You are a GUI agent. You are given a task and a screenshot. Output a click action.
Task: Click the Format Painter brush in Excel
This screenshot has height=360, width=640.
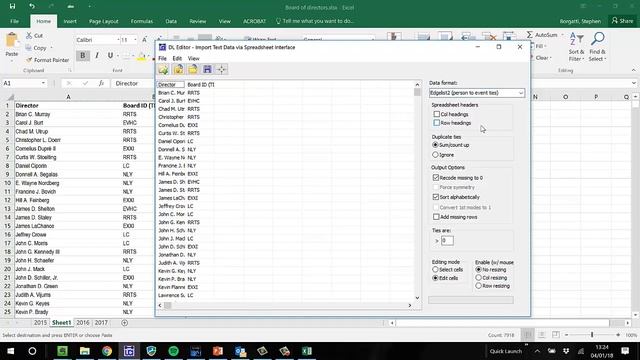point(29,60)
